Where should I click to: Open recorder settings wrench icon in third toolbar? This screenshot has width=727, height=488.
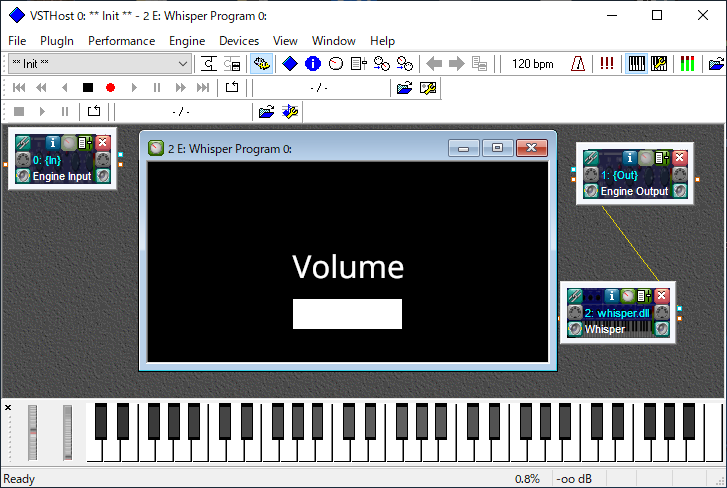[290, 112]
